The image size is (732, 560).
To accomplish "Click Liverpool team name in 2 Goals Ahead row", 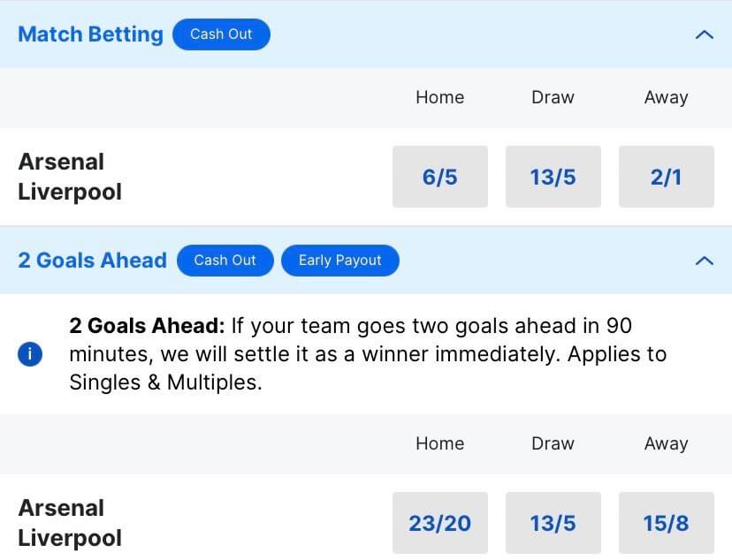I will pyautogui.click(x=70, y=538).
